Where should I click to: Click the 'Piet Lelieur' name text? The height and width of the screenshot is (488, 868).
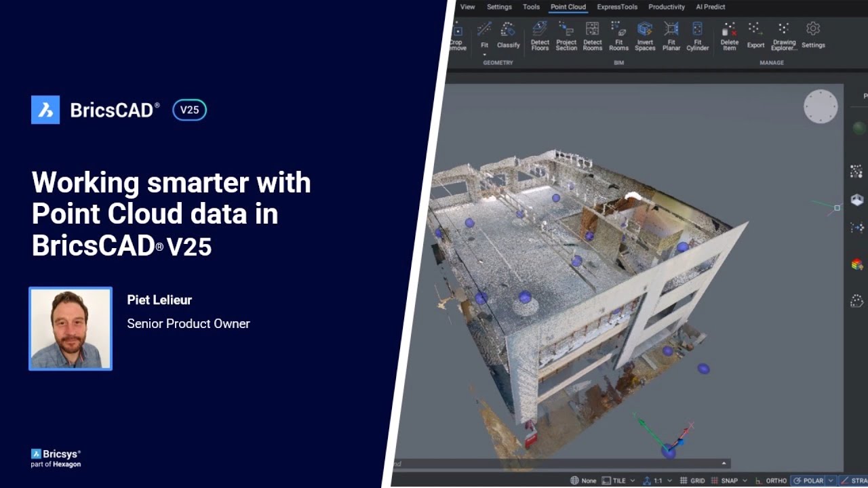(x=159, y=300)
